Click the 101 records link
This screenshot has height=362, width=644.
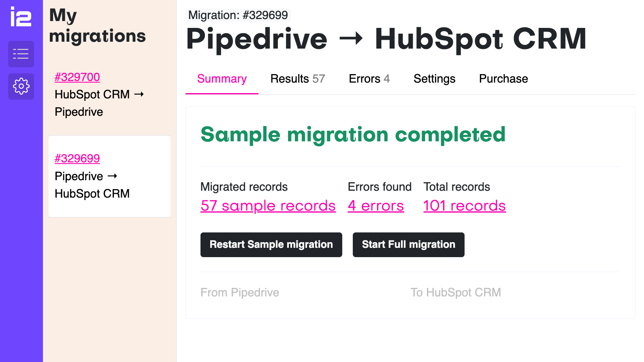[x=464, y=206]
